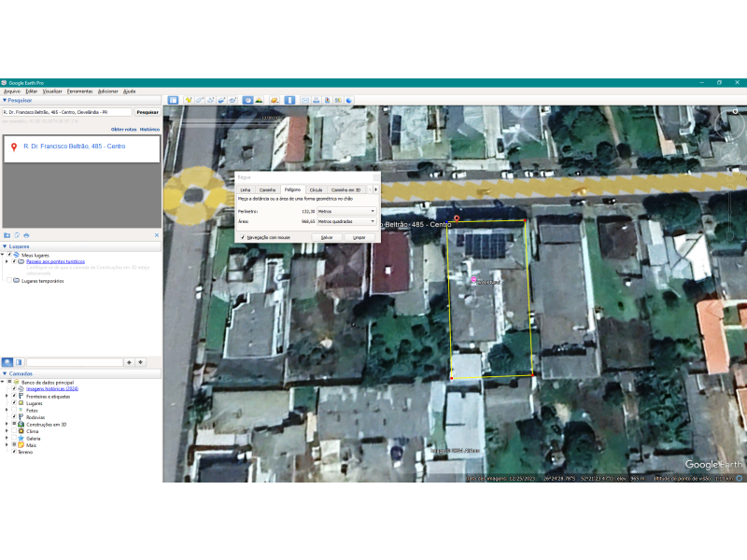The width and height of the screenshot is (747, 560).
Task: Toggle the Terreno layer checkbox
Action: pos(14,452)
